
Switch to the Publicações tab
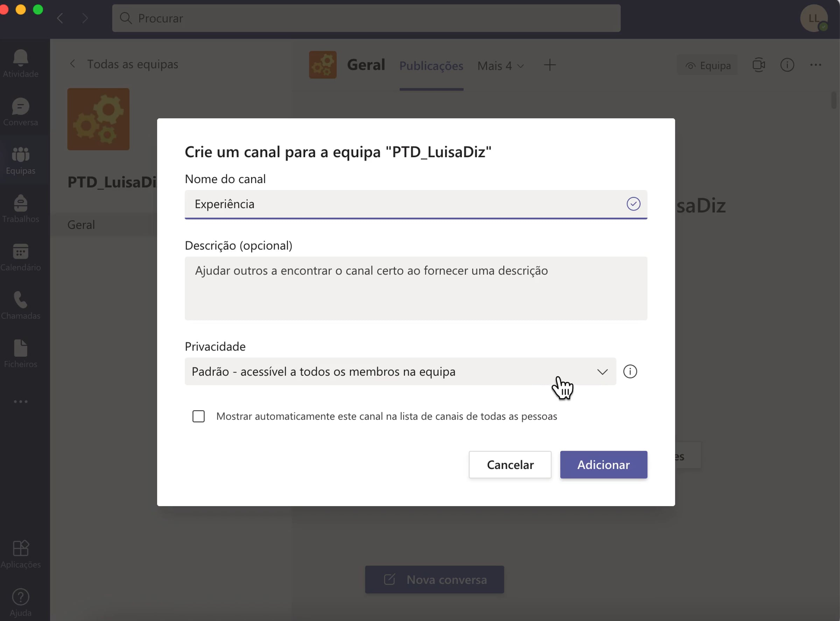[x=431, y=66]
